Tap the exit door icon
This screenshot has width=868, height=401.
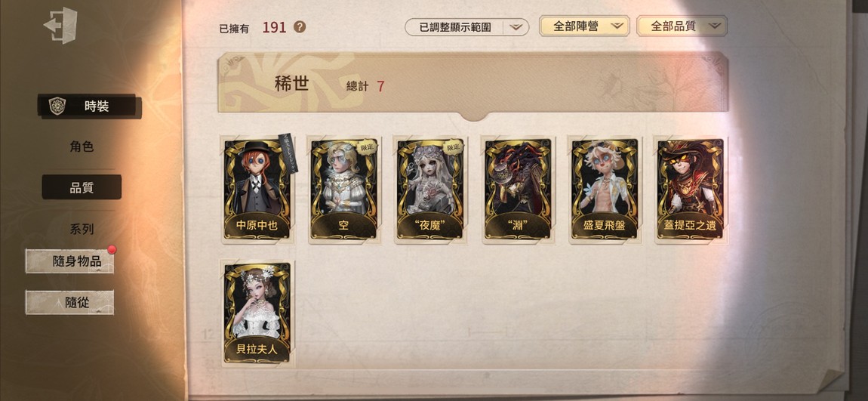(x=60, y=26)
